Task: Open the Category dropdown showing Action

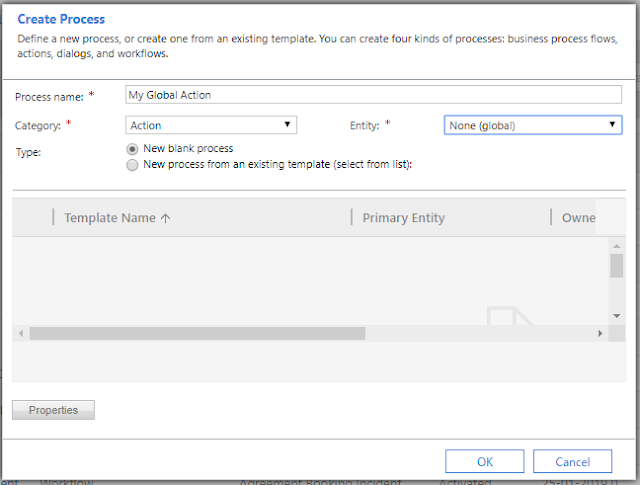Action: [212, 125]
